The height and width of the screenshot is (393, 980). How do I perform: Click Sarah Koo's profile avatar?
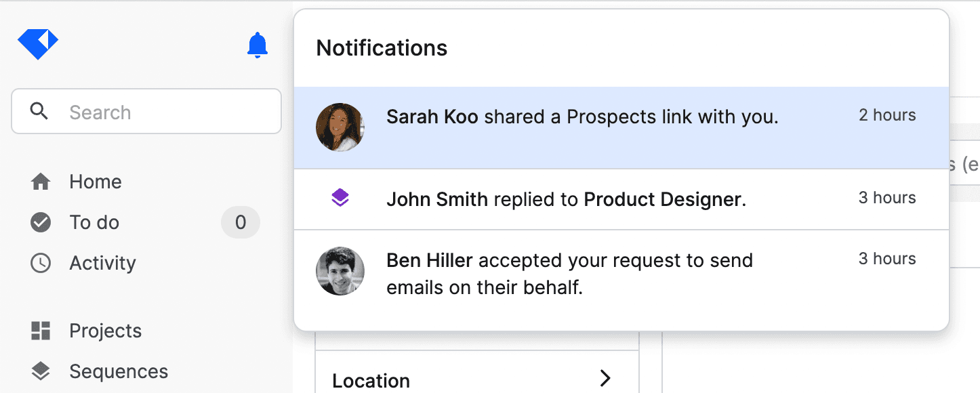click(340, 127)
